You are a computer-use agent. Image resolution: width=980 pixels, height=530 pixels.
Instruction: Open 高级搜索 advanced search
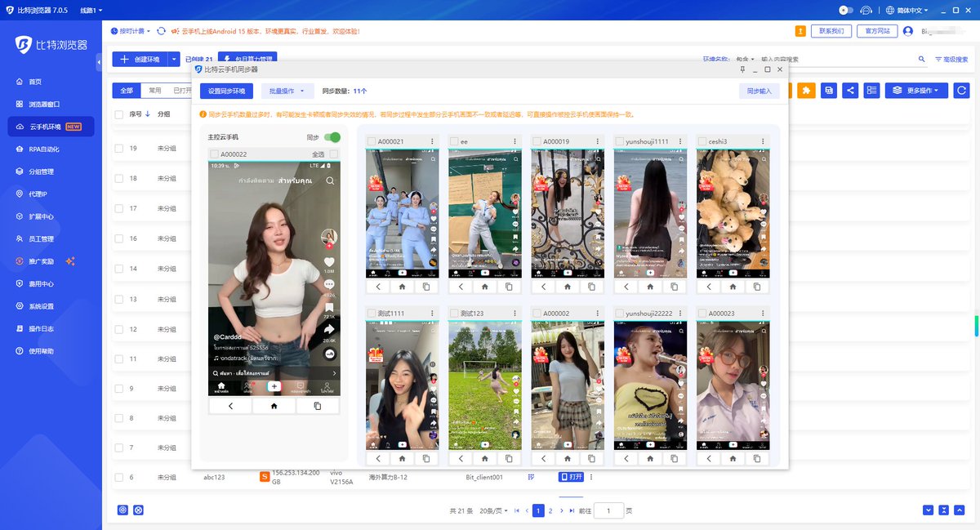pyautogui.click(x=951, y=59)
